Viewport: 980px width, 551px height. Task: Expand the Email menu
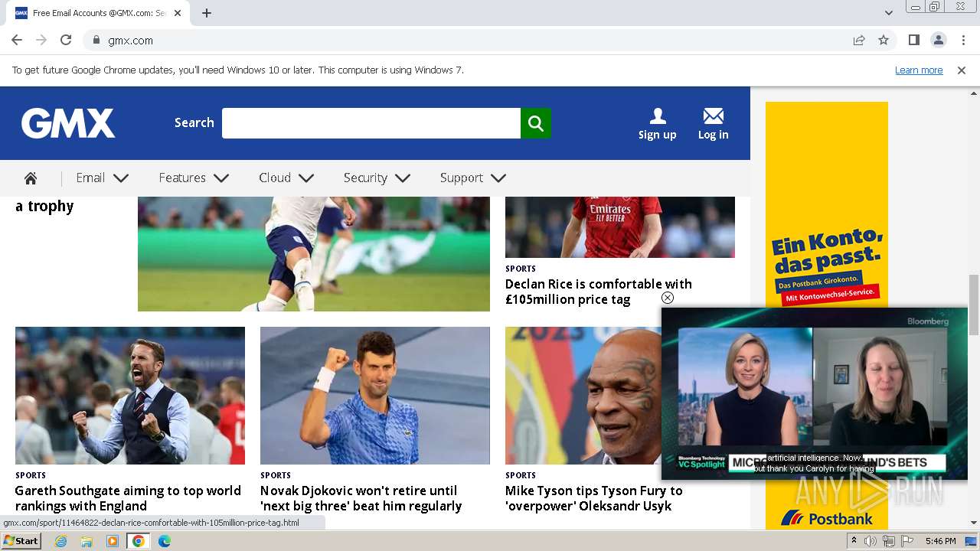click(102, 178)
